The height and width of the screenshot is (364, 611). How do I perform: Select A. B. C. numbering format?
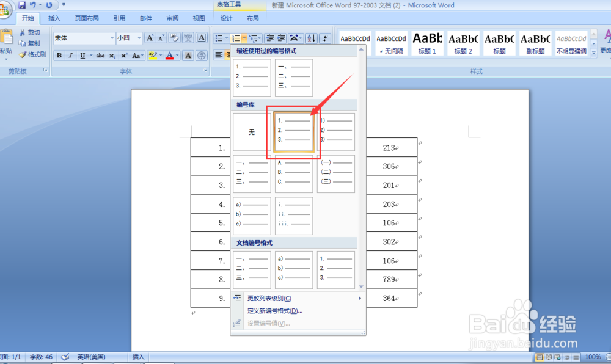[294, 174]
